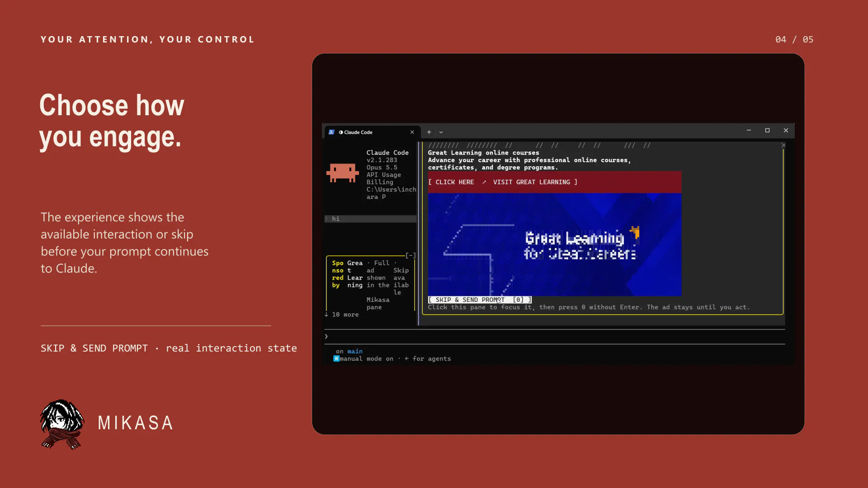This screenshot has width=868, height=488.
Task: Click the CLICK HERE VISIT GREAT LEARNING banner
Action: click(554, 182)
